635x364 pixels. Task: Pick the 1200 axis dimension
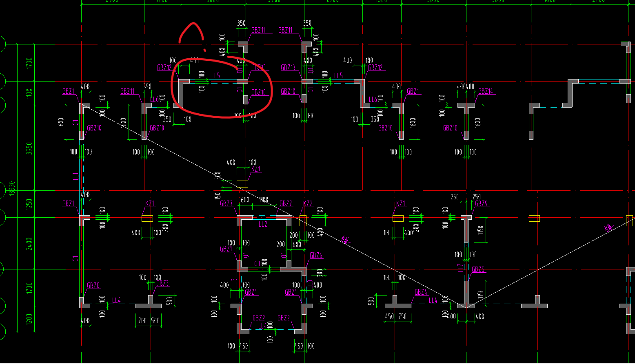click(29, 319)
